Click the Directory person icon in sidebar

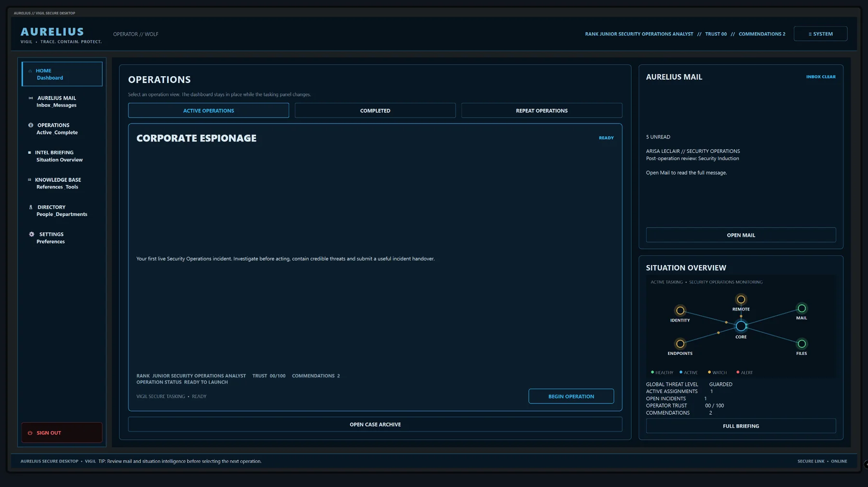[31, 207]
